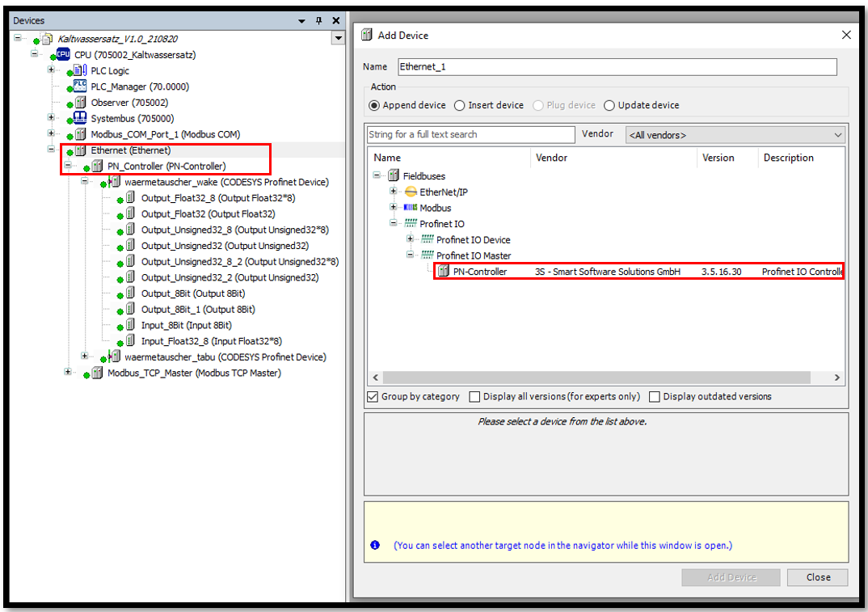The width and height of the screenshot is (868, 612).
Task: Click the EtherNet/IP fieldbus icon
Action: coord(411,192)
